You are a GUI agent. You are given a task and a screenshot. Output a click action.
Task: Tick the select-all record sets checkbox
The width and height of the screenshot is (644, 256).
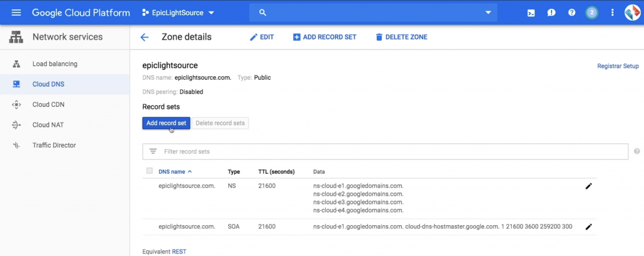coord(150,171)
